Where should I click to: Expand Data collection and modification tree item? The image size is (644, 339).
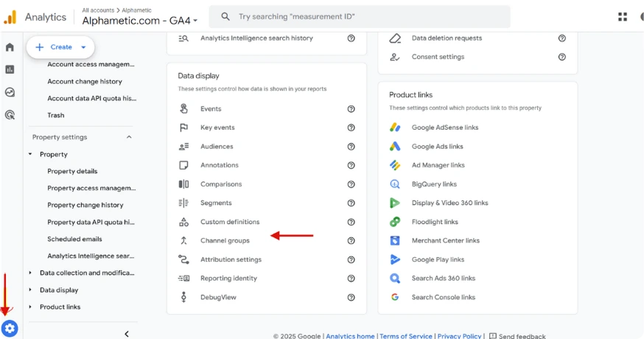click(30, 273)
